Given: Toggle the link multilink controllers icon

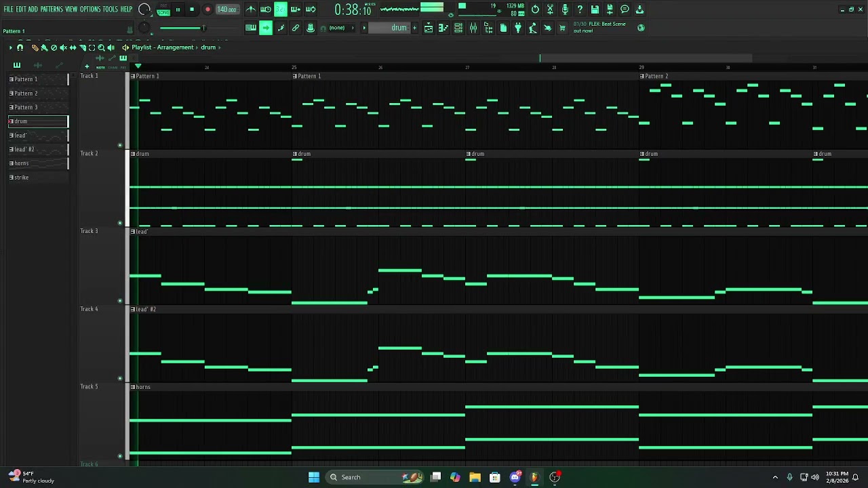Looking at the screenshot, I should click(296, 28).
